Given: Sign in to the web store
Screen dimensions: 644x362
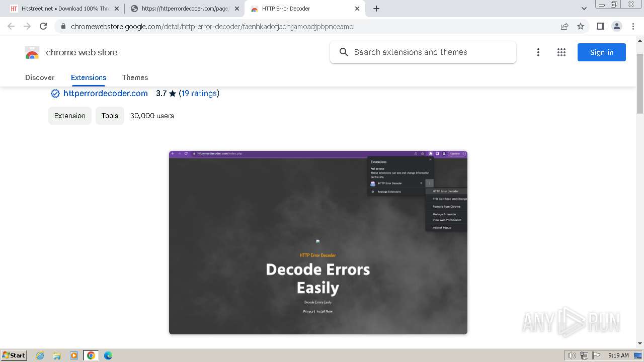Looking at the screenshot, I should [601, 52].
